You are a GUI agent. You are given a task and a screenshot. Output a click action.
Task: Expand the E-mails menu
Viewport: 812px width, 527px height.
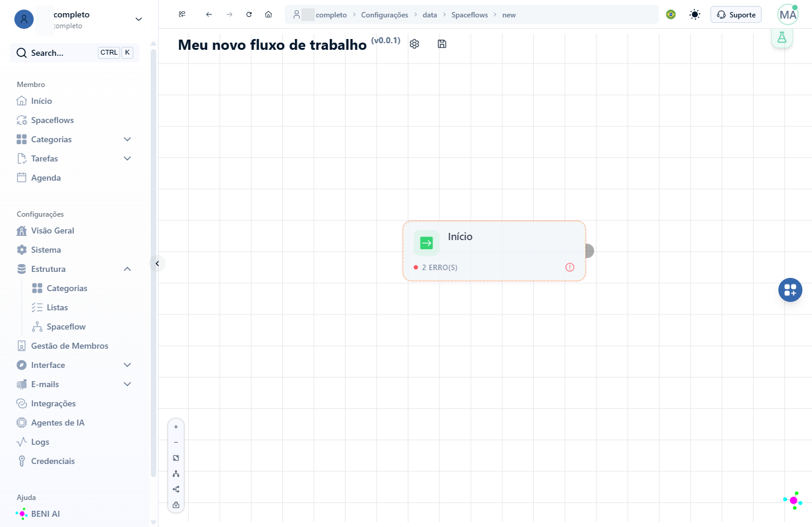[127, 384]
